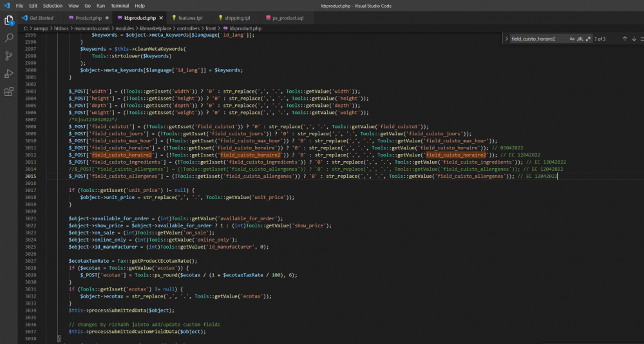Toggle Match Whole Word option

click(580, 39)
